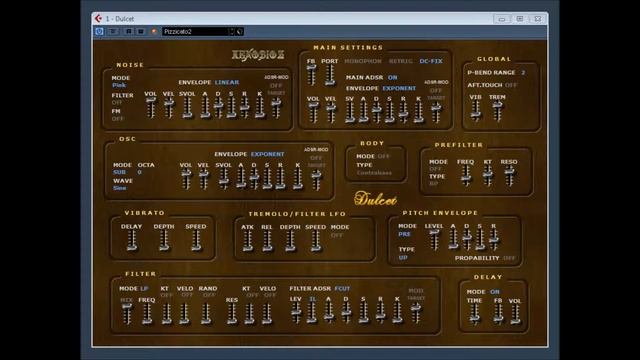Click the Pizzicato2 preset name field
The width and height of the screenshot is (640, 360).
pyautogui.click(x=195, y=31)
